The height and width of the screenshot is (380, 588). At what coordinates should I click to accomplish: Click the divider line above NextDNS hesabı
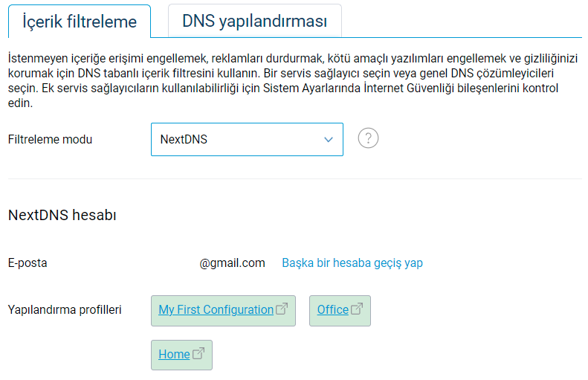tap(294, 178)
